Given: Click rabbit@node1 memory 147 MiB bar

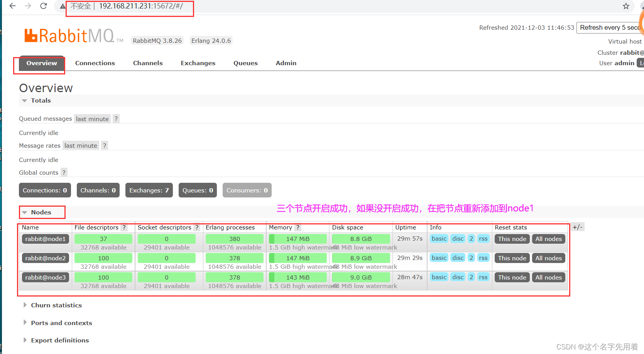Looking at the screenshot, I should (298, 239).
